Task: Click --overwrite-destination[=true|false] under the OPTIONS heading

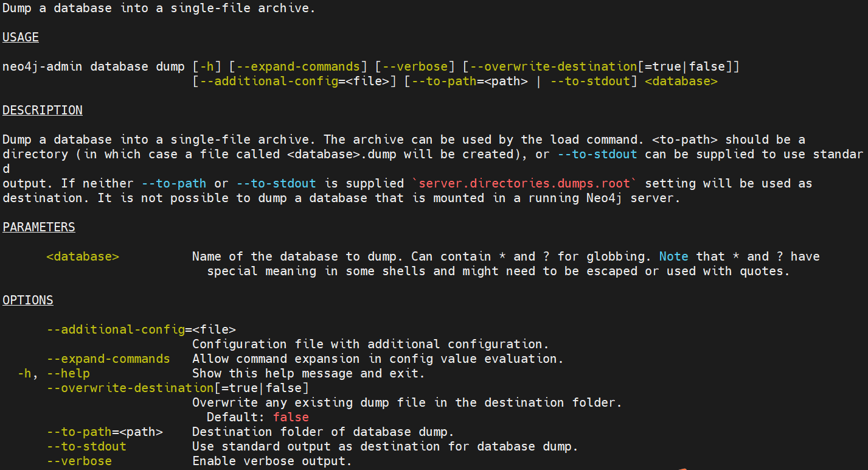Action: point(178,388)
